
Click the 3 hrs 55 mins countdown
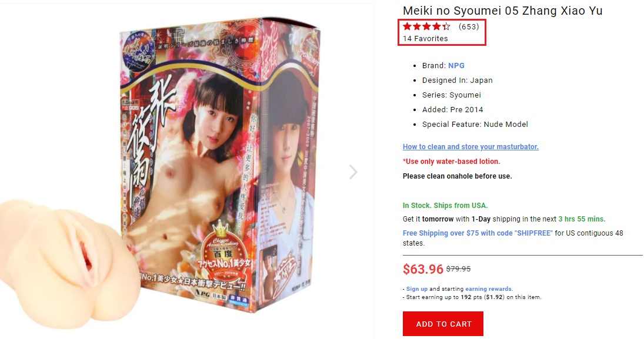(582, 219)
